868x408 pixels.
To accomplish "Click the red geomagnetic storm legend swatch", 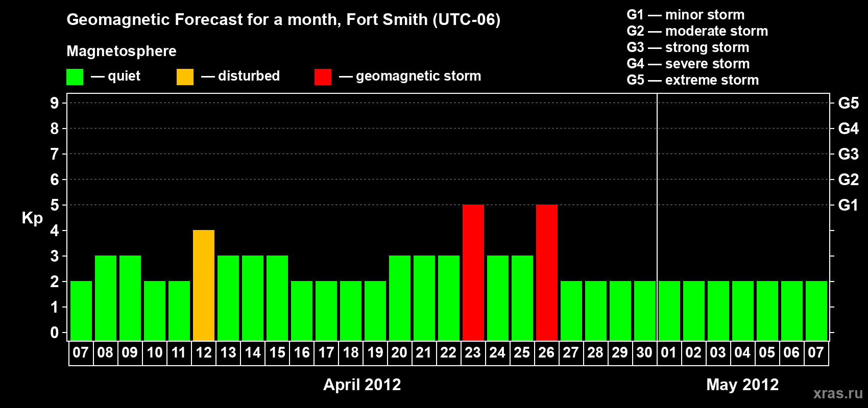I will pyautogui.click(x=323, y=77).
